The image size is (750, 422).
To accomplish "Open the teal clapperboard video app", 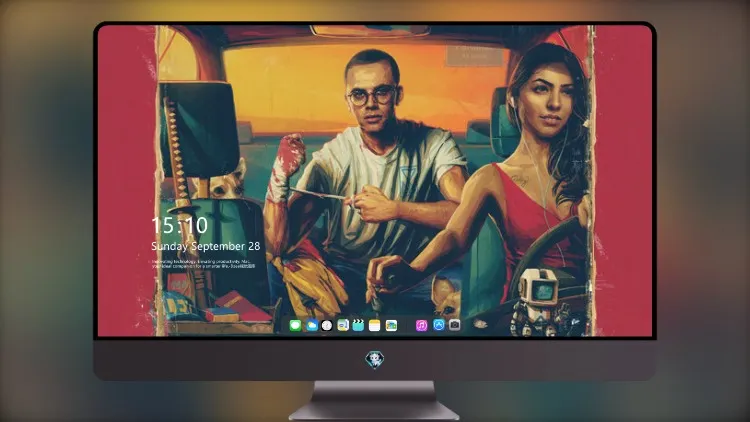I will click(358, 325).
